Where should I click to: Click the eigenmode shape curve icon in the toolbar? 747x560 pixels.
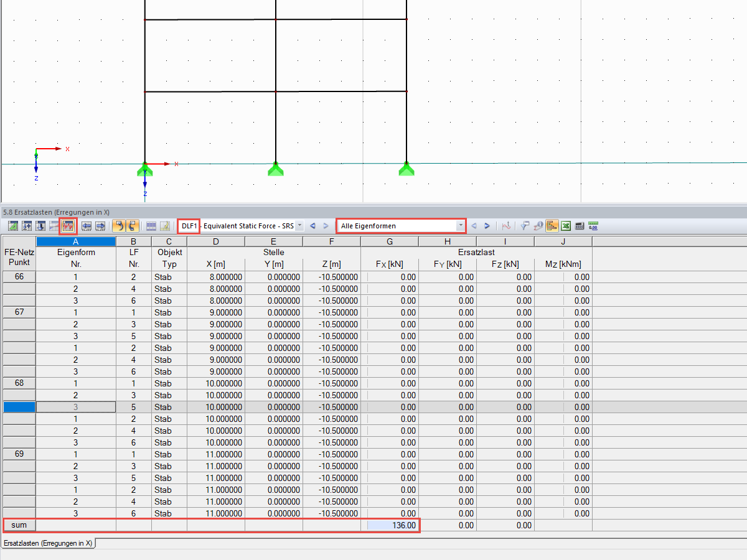click(507, 226)
